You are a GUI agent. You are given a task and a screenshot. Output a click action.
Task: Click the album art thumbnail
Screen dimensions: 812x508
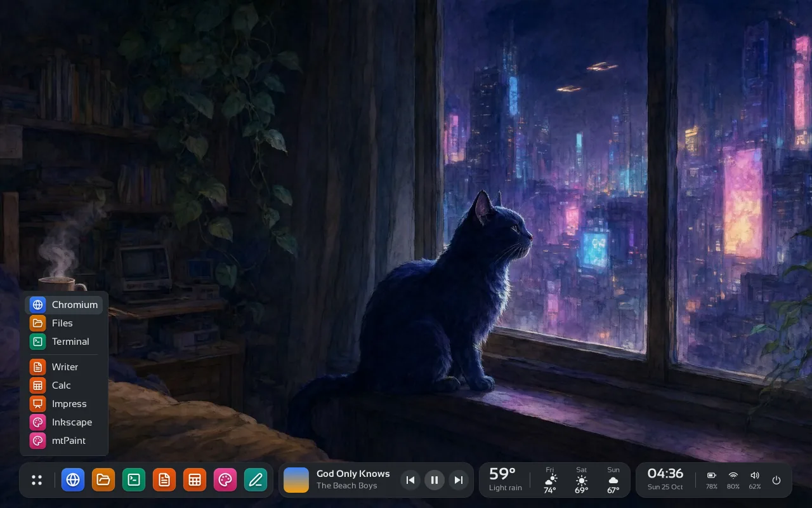point(296,480)
